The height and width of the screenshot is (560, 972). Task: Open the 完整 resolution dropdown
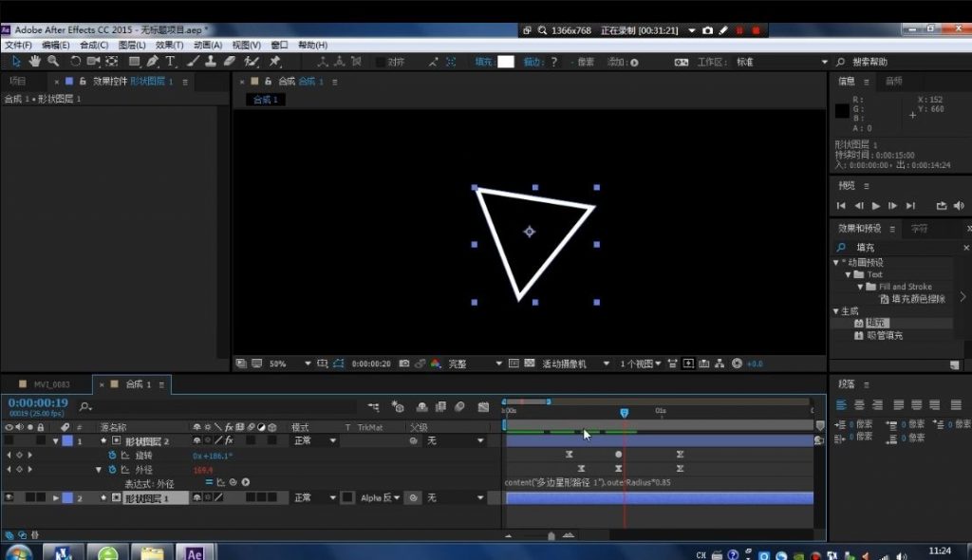click(475, 364)
